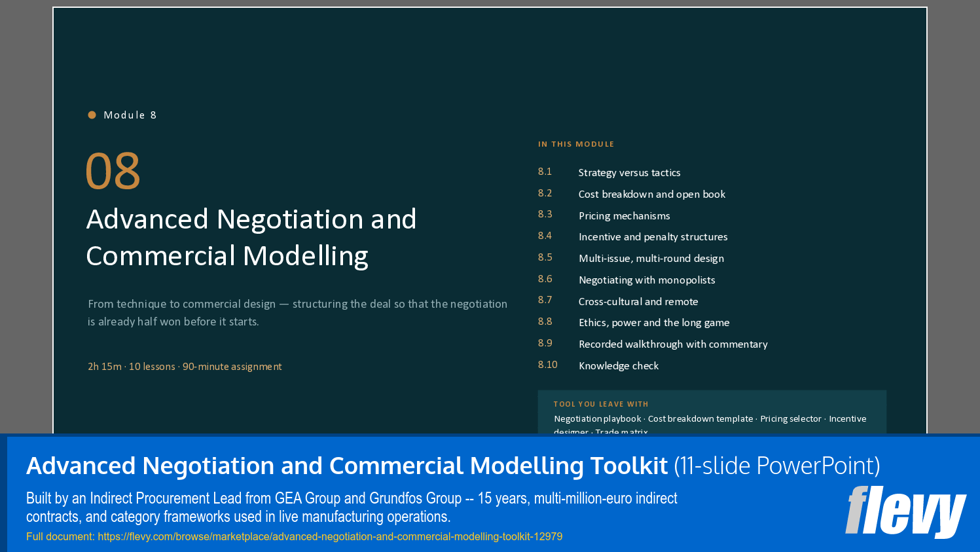Click the TOOL YOU LEAVE WITH header

[x=601, y=404]
